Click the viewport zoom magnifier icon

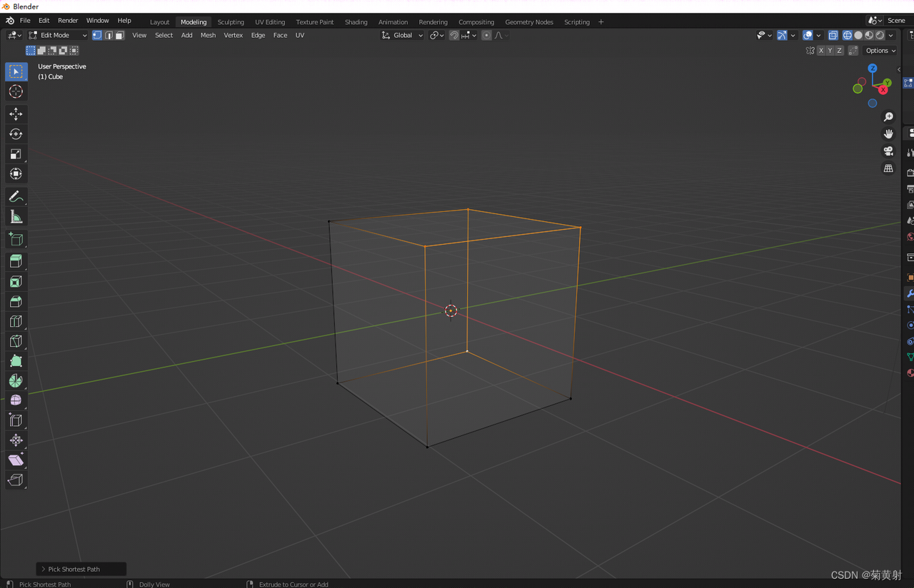coord(888,117)
